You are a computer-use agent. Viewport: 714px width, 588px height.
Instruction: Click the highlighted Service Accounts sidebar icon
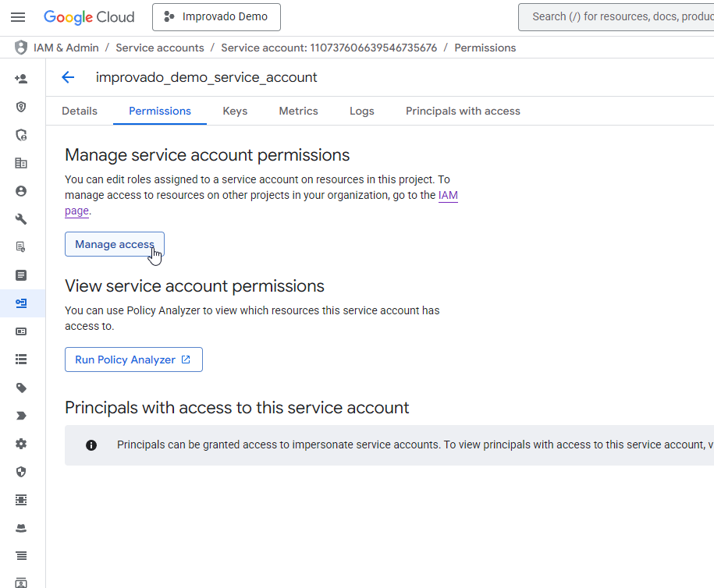[x=21, y=303]
